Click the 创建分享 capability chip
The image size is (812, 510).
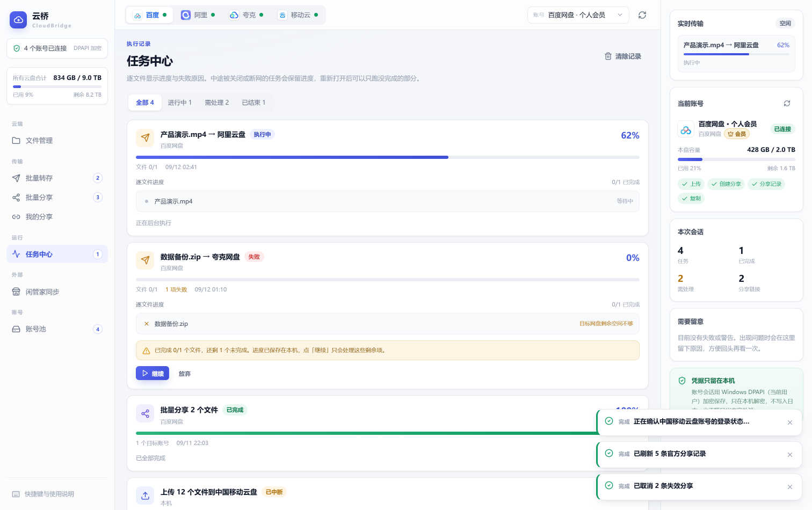tap(726, 184)
